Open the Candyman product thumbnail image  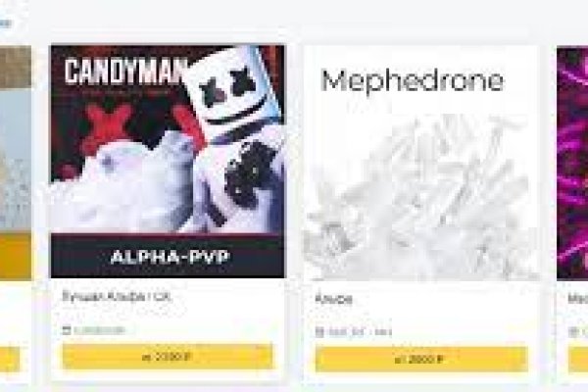point(168,162)
